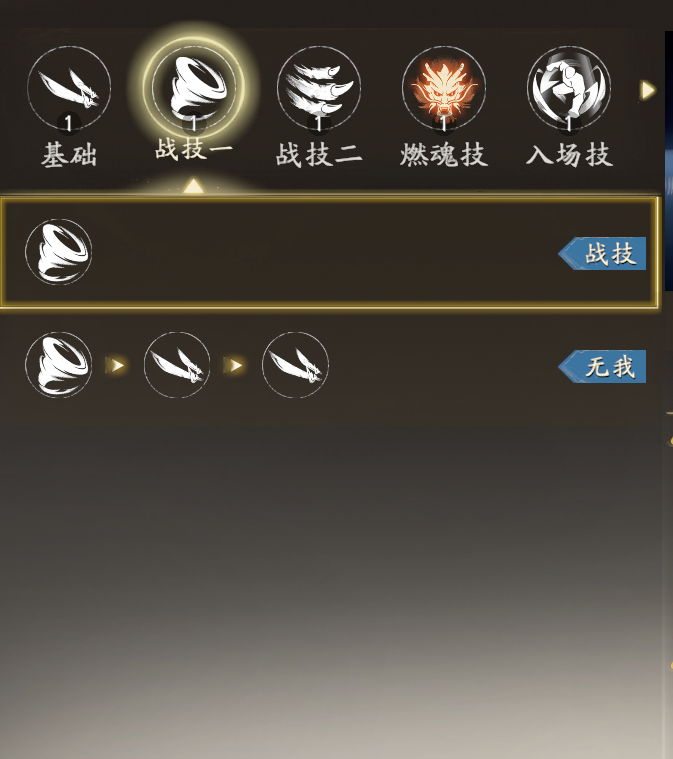The width and height of the screenshot is (673, 759).
Task: Click the blue 战技 tag button
Action: (x=602, y=253)
